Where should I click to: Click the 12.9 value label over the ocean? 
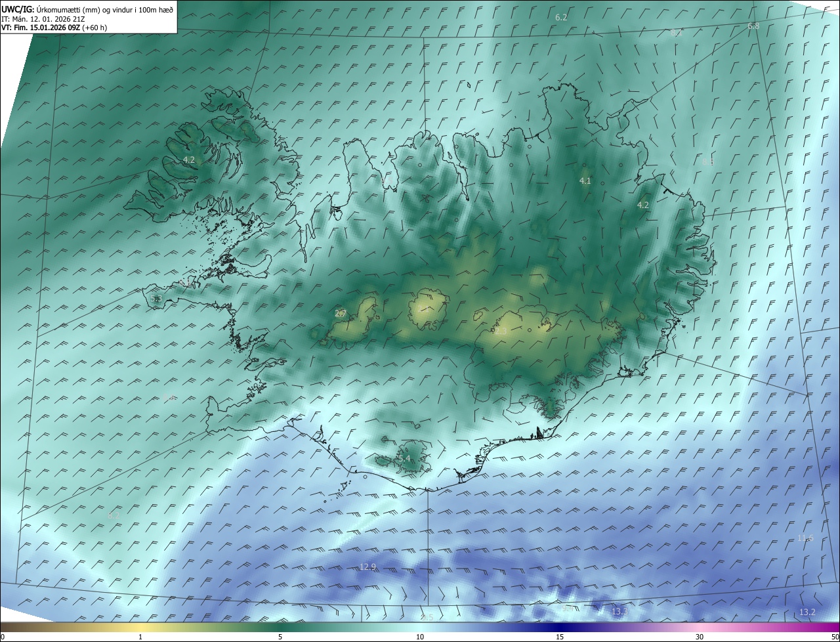click(x=368, y=567)
